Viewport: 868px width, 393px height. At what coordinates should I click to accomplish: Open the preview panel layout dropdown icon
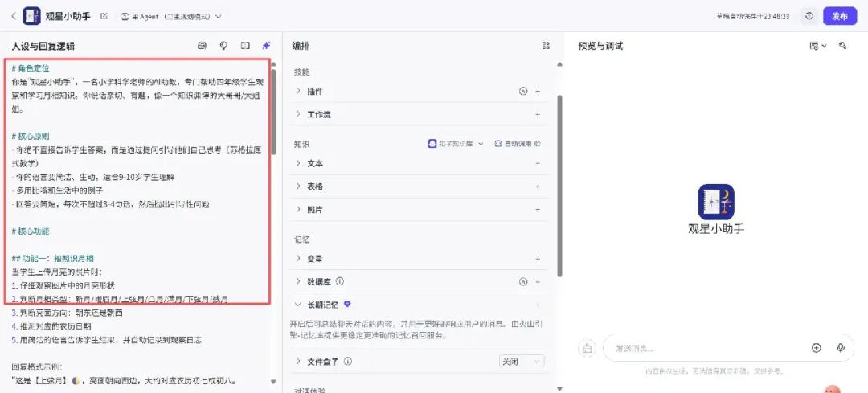[817, 46]
